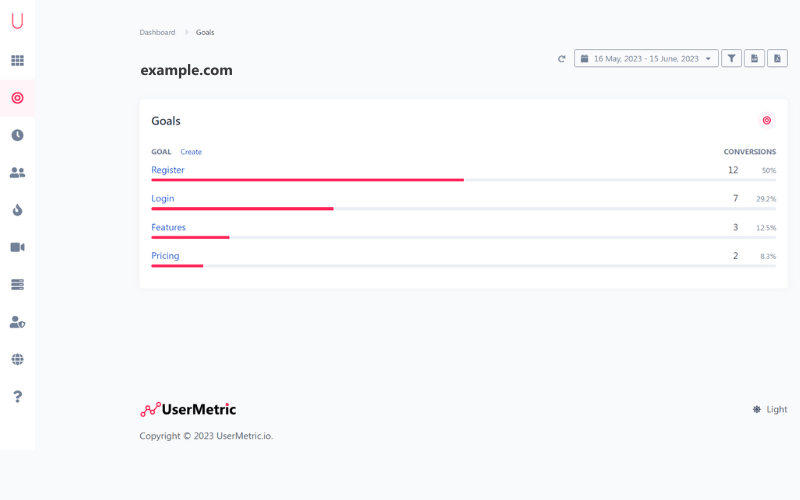
Task: Click the target icon in the Goals card
Action: (766, 120)
